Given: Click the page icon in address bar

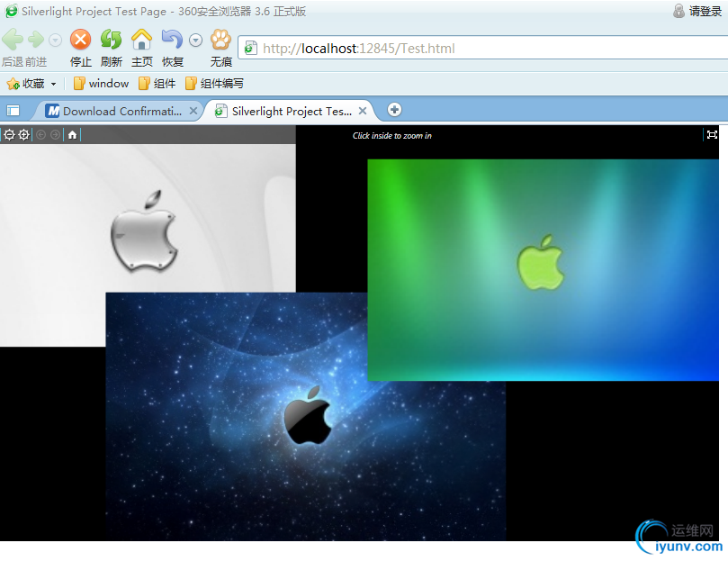Looking at the screenshot, I should point(250,48).
